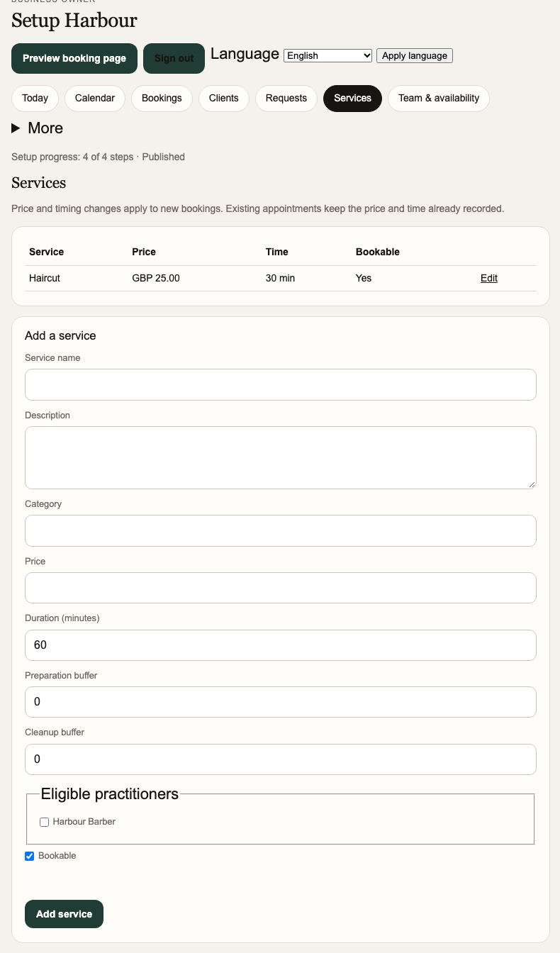Click Apply language button

(415, 55)
